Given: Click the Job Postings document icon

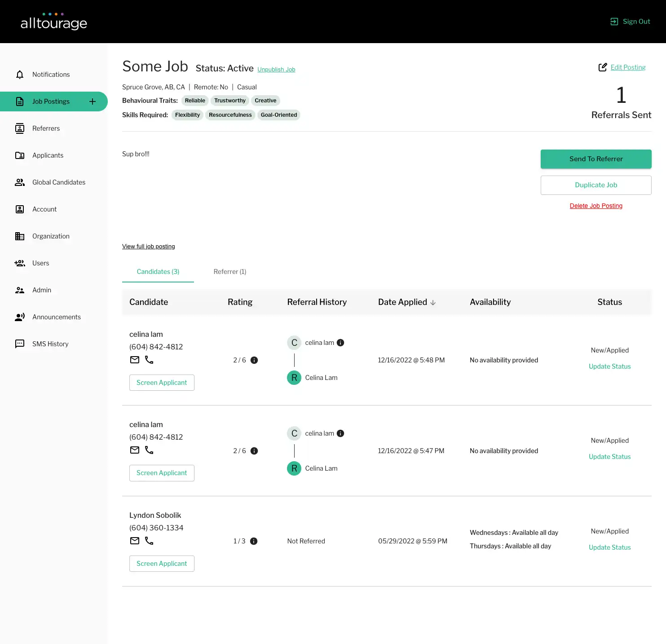Looking at the screenshot, I should pos(20,101).
